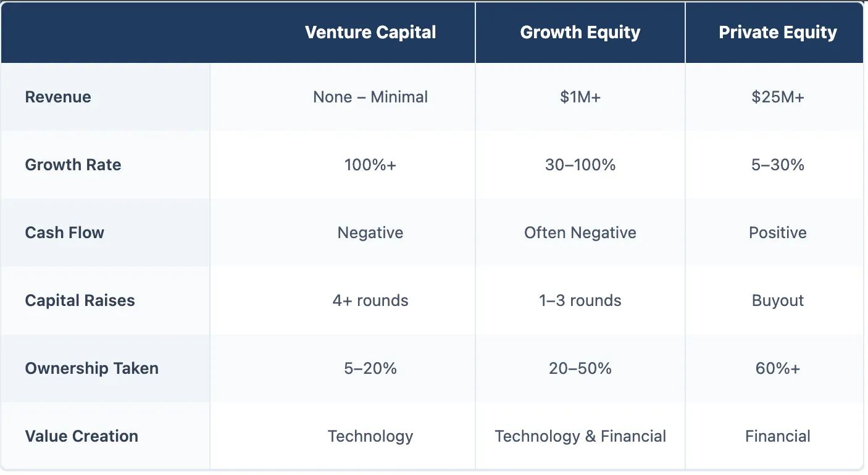Screen dimensions: 868x475
Task: Select the 20–50% ownership cell
Action: (x=580, y=368)
